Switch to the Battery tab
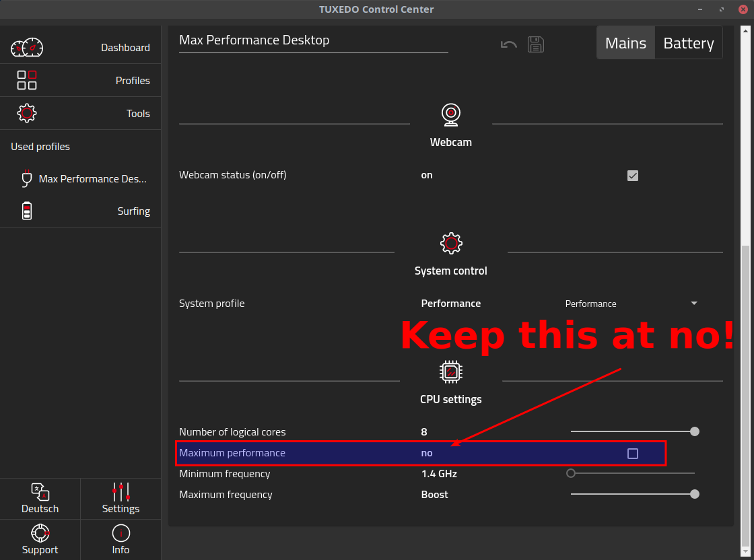The height and width of the screenshot is (560, 754). point(689,43)
